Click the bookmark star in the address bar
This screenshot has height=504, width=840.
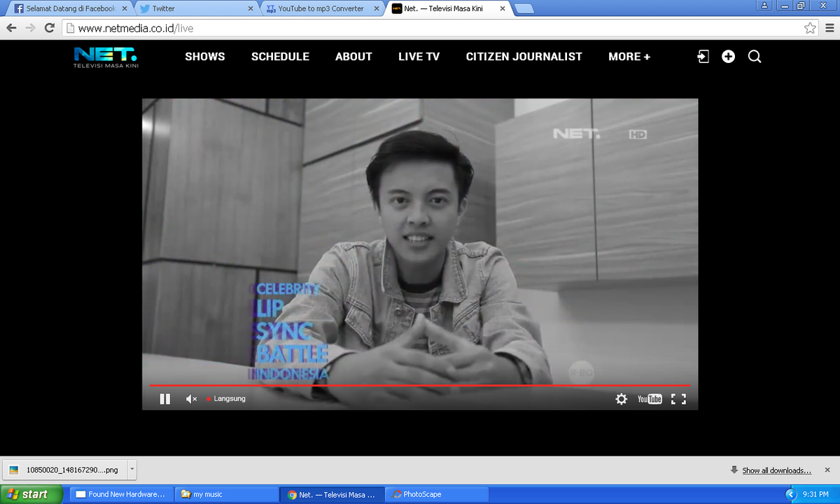810,29
